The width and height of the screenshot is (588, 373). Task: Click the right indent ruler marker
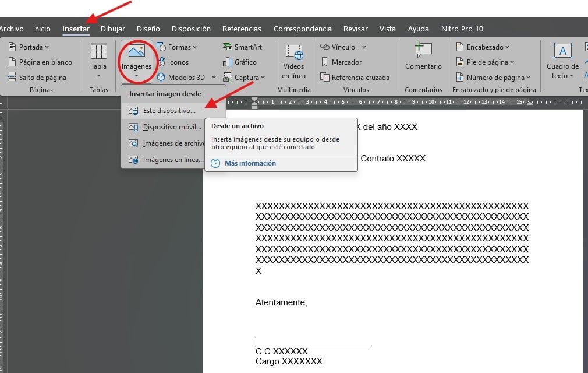tap(530, 103)
